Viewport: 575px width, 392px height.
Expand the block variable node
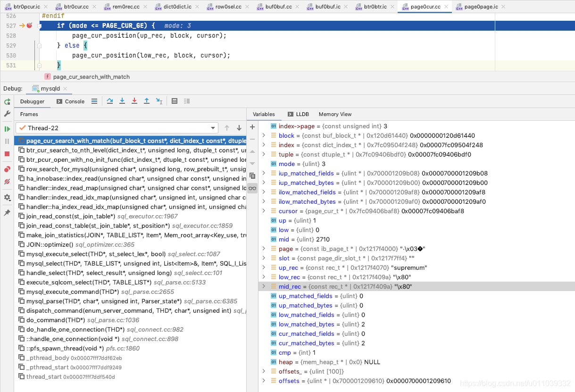(264, 135)
